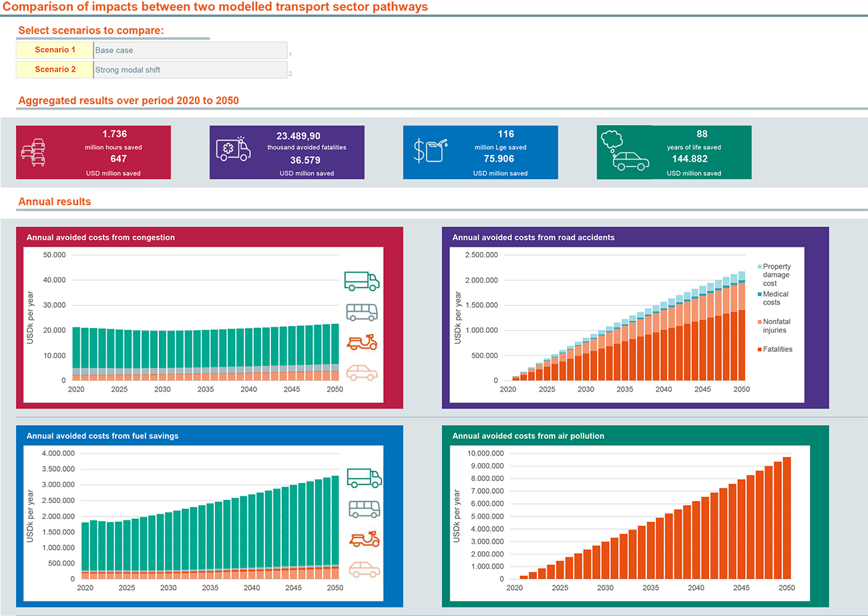The image size is (868, 616).
Task: Click car icon in fuel savings chart
Action: point(365,569)
